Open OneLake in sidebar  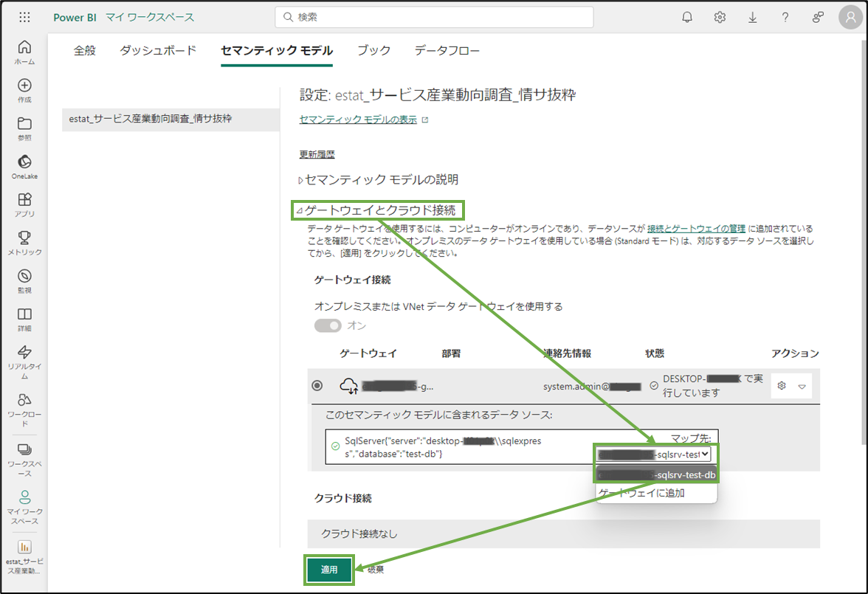[x=24, y=167]
